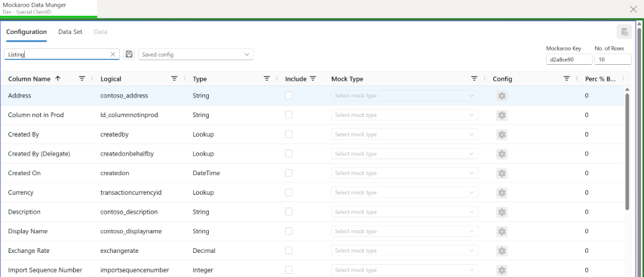Open filter menu for Type column
644x277 pixels.
point(266,78)
